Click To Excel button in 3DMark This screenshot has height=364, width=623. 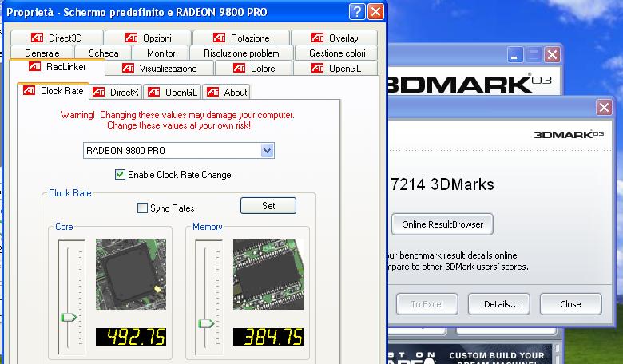427,304
